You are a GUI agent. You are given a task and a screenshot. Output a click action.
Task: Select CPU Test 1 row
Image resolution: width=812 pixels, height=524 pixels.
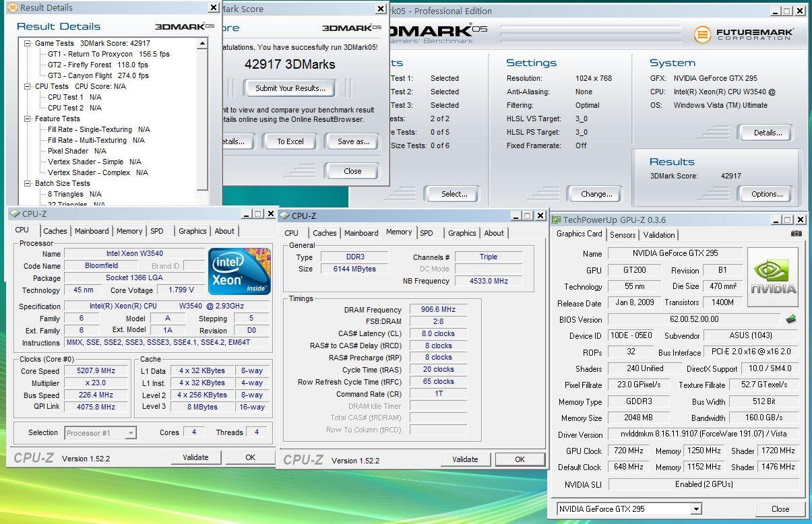coord(75,97)
